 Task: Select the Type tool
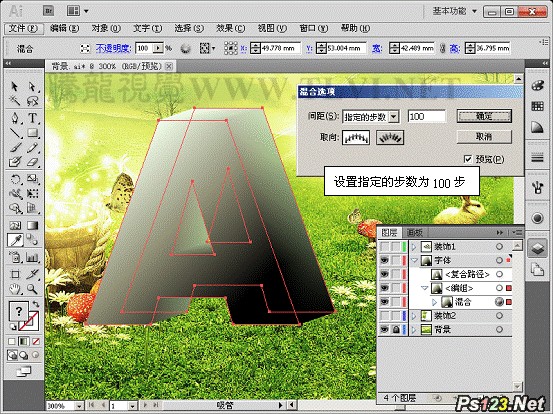(32, 118)
